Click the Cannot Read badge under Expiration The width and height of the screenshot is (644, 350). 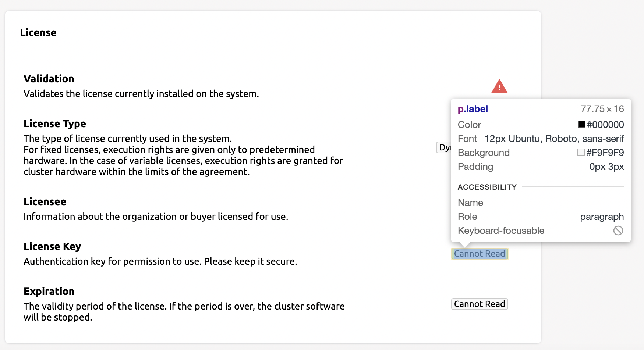click(x=479, y=304)
